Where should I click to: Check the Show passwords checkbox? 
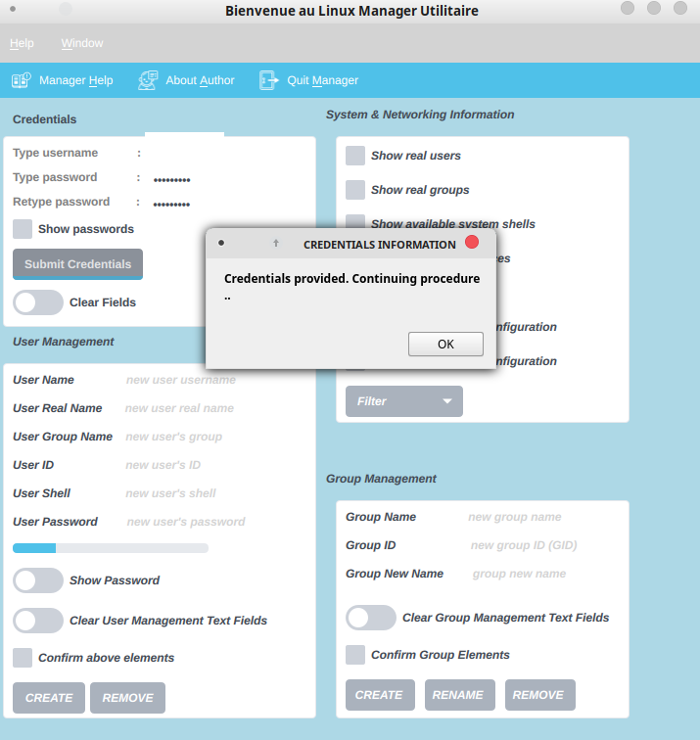click(23, 229)
